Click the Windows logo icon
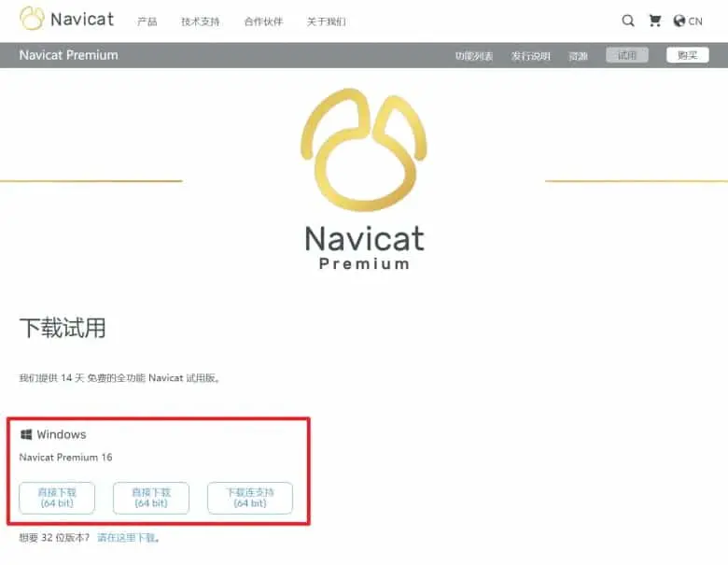Screen dimensions: 728x565 point(26,434)
